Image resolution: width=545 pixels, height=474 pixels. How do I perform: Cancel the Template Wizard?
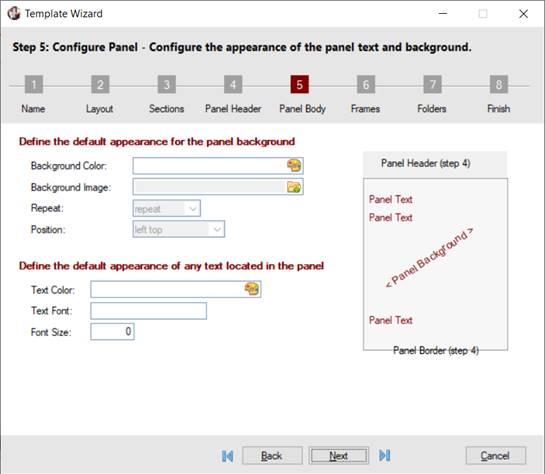click(496, 456)
